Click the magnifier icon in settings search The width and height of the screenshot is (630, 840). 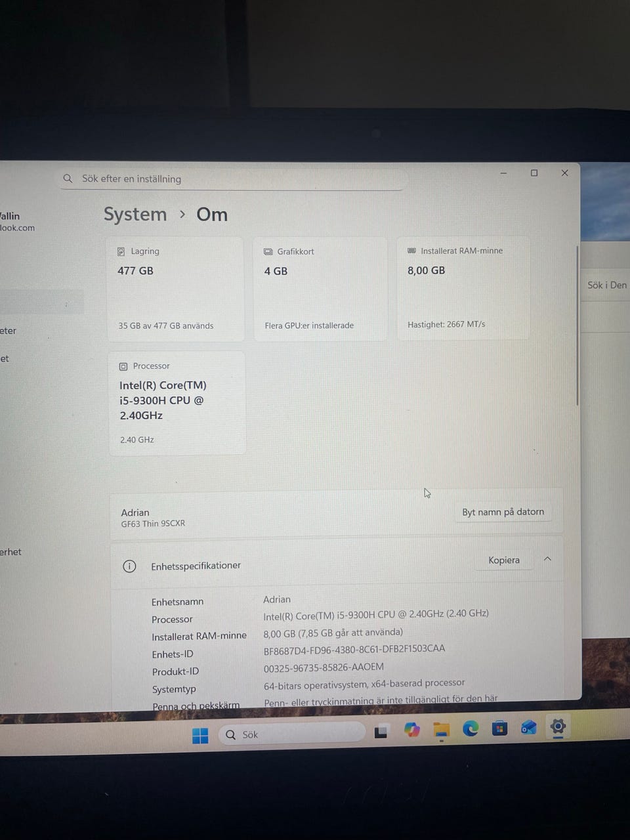click(x=68, y=178)
